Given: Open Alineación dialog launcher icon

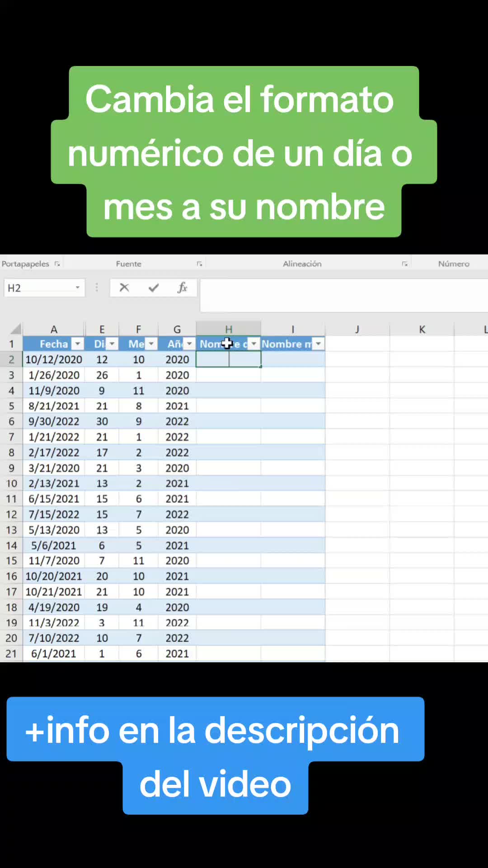Looking at the screenshot, I should (404, 264).
